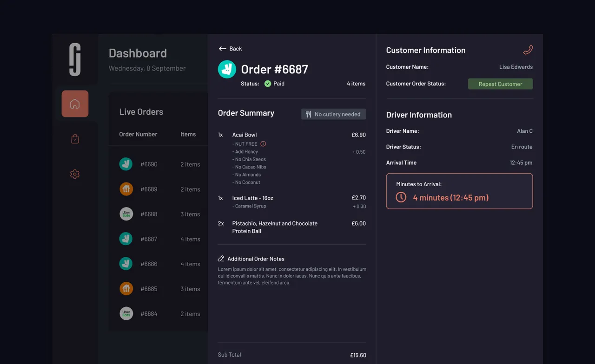Viewport: 595px width, 364px height.
Task: Click the 4 minutes (12:45 pm) arrival text
Action: click(451, 197)
